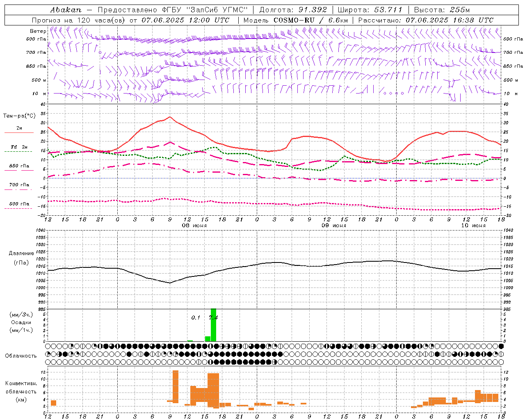525x420 pixels.
Task: Click the '(мм/3ч.)' precipitation unit label
Action: pyautogui.click(x=21, y=315)
